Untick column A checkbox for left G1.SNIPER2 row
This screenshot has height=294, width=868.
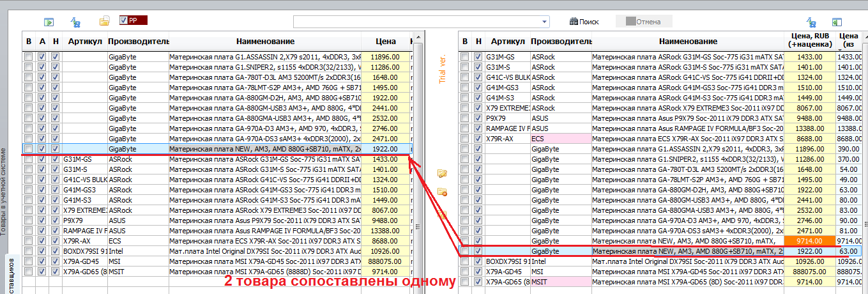click(x=42, y=67)
